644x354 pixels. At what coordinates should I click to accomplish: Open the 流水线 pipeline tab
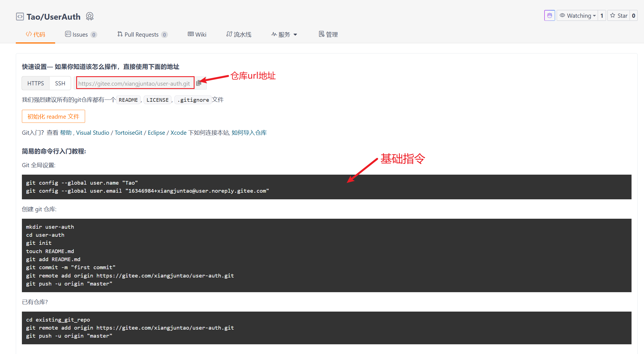tap(239, 34)
